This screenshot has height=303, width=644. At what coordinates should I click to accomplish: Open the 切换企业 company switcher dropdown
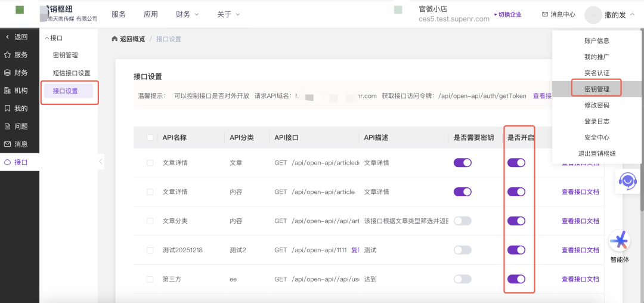point(507,14)
